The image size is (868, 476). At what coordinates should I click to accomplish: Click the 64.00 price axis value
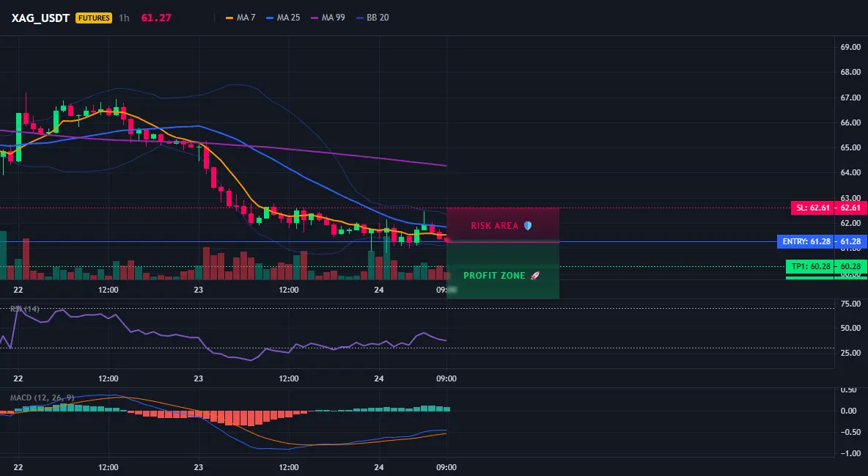coord(850,172)
